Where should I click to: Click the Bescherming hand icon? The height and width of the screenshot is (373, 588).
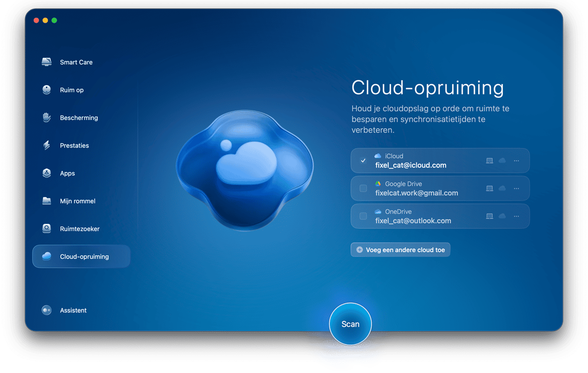[47, 118]
